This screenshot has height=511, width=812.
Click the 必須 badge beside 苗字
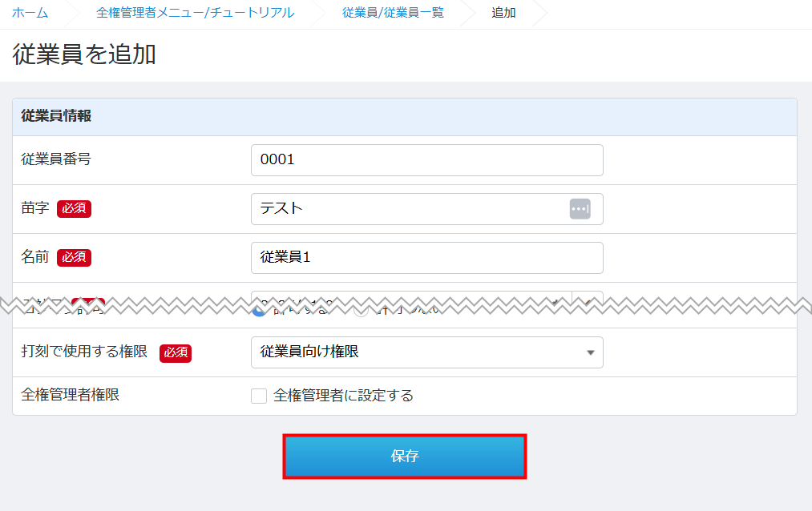coord(74,209)
